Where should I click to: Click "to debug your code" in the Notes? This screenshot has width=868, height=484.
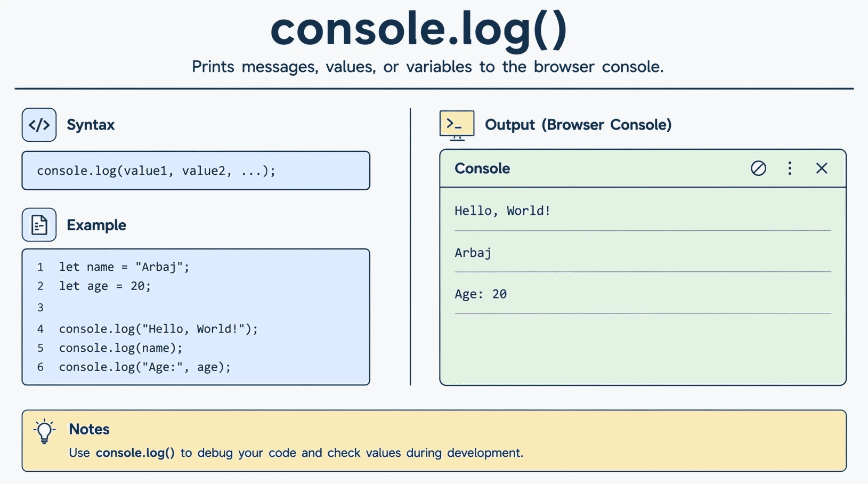[x=238, y=453]
